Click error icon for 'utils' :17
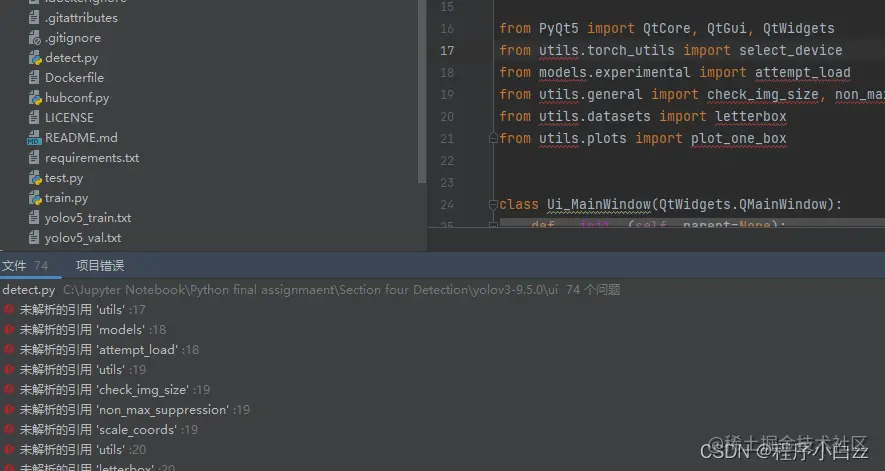This screenshot has width=885, height=471. [x=8, y=309]
